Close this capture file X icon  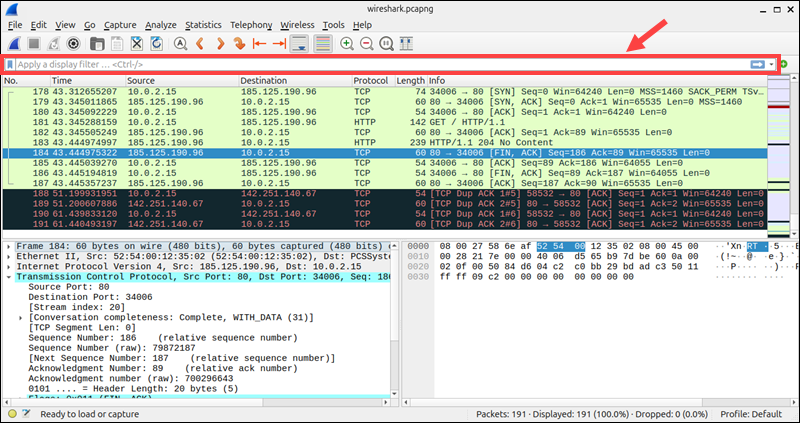coord(137,44)
